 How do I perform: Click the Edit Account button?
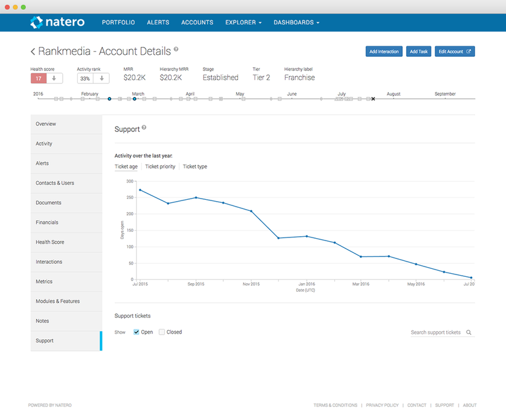(x=455, y=51)
